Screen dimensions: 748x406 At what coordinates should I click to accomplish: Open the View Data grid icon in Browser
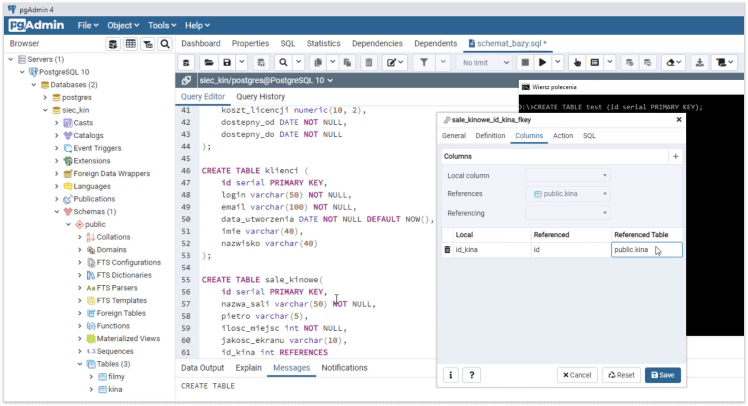pos(129,44)
